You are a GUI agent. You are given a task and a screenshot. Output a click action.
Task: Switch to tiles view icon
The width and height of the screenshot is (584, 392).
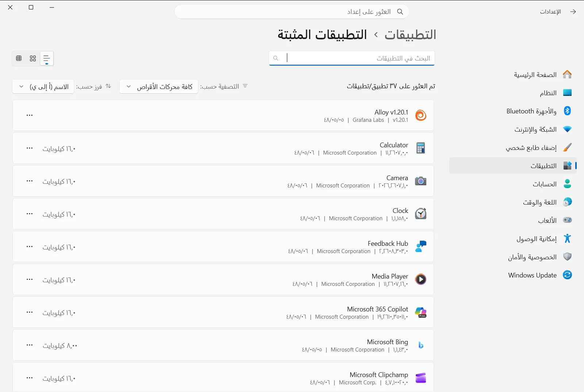(33, 58)
